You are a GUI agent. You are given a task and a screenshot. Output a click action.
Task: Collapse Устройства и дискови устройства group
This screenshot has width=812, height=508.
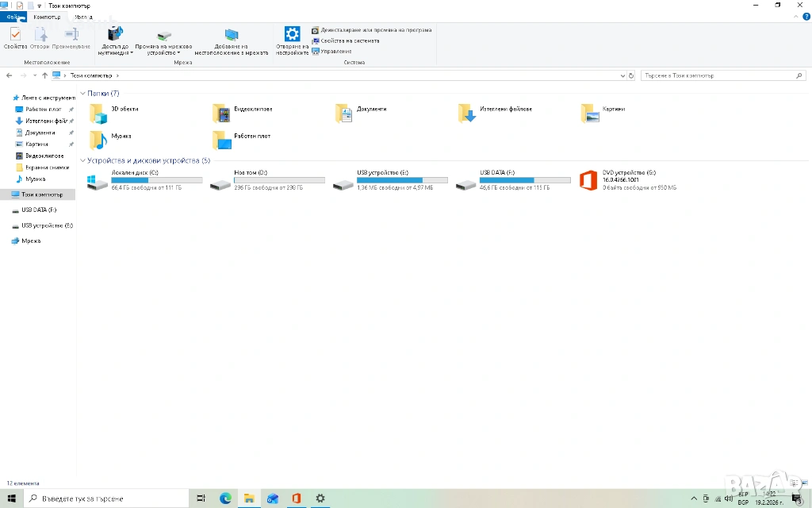coord(83,160)
